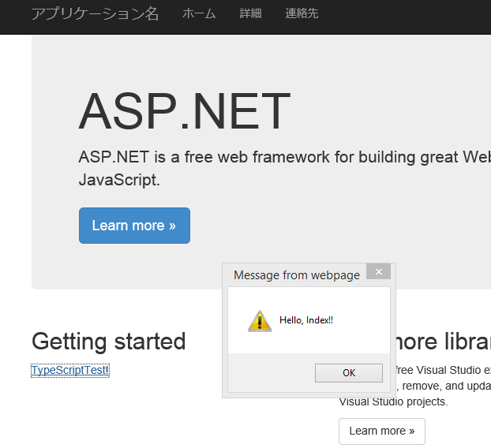
Task: Click the white Learn more button
Action: [x=381, y=431]
